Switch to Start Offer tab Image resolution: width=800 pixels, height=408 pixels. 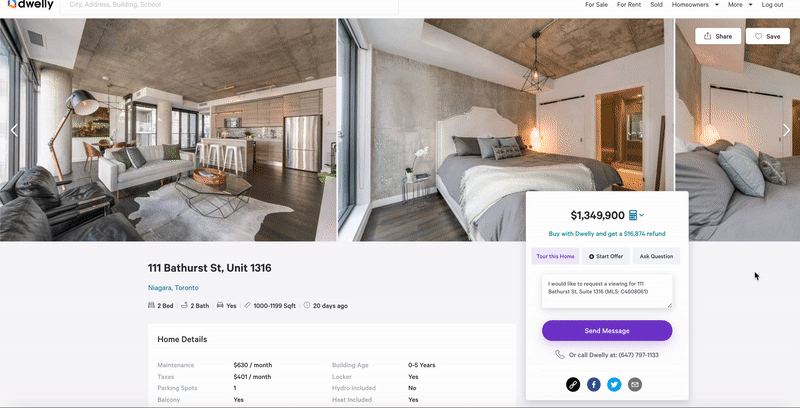coord(606,257)
